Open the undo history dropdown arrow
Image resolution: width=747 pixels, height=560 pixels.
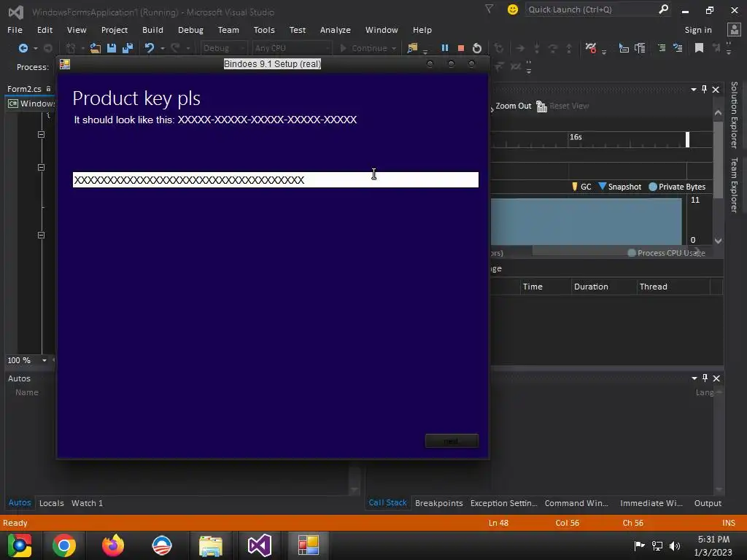click(163, 49)
